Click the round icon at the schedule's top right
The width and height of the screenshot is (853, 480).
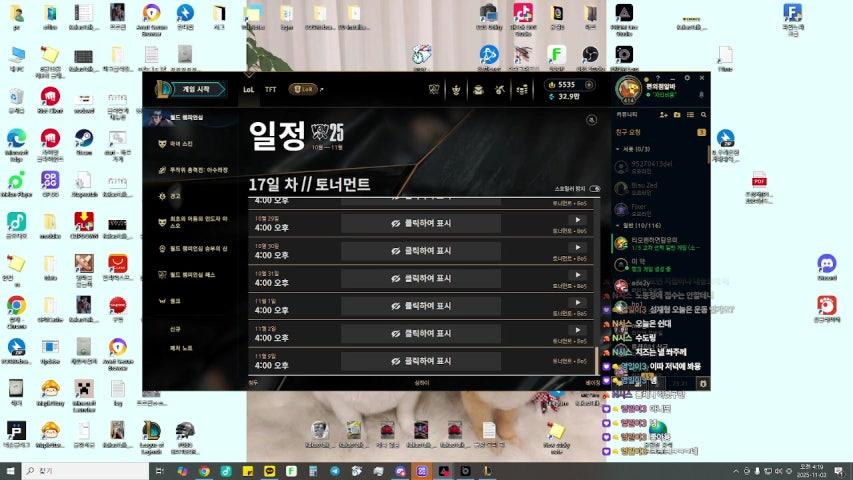[591, 120]
